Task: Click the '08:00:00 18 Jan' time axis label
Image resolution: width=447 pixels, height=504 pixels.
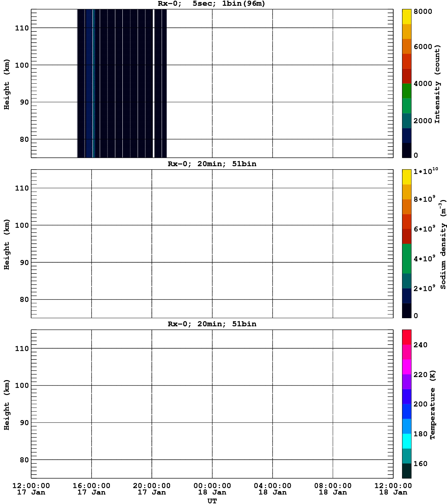Action: [x=333, y=489]
